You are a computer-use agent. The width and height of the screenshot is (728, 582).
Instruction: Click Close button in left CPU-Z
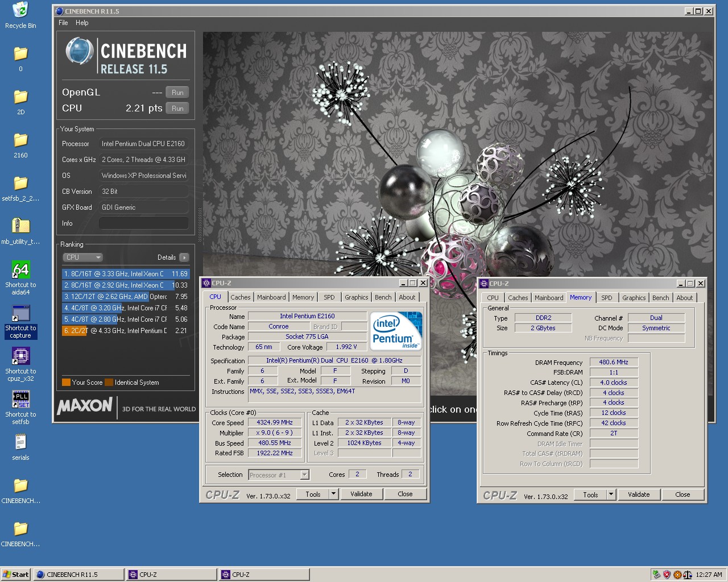pos(405,494)
